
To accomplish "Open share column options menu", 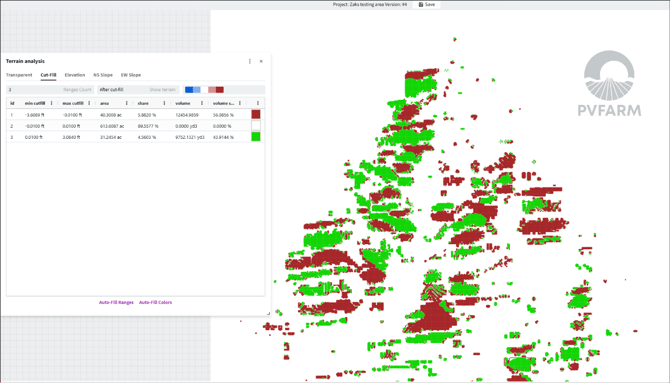I will point(164,103).
